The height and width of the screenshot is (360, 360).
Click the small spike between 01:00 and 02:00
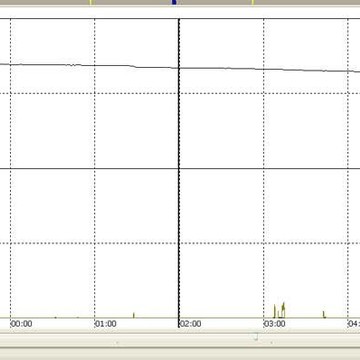[134, 315]
